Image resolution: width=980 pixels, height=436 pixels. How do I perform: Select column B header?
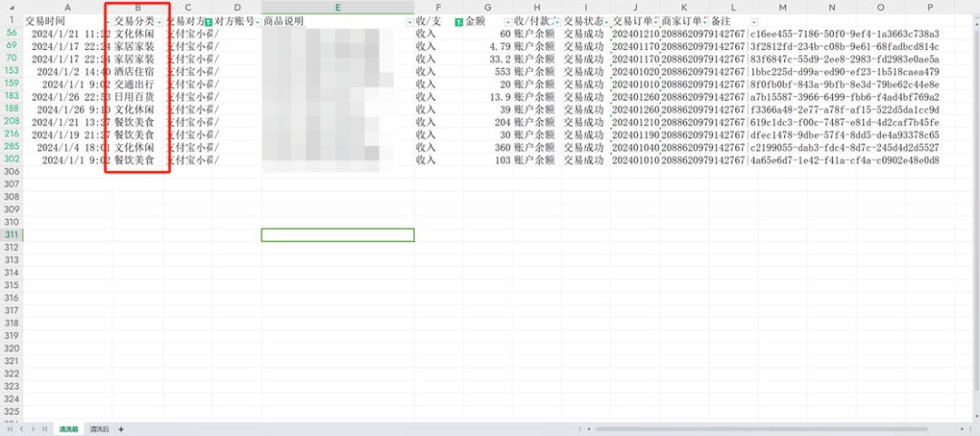pos(138,7)
